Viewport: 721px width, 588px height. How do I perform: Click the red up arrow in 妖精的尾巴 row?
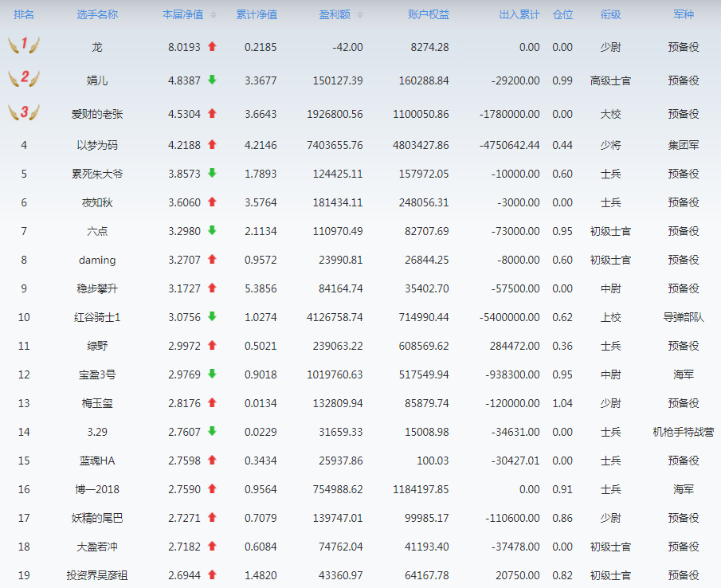[x=212, y=518]
